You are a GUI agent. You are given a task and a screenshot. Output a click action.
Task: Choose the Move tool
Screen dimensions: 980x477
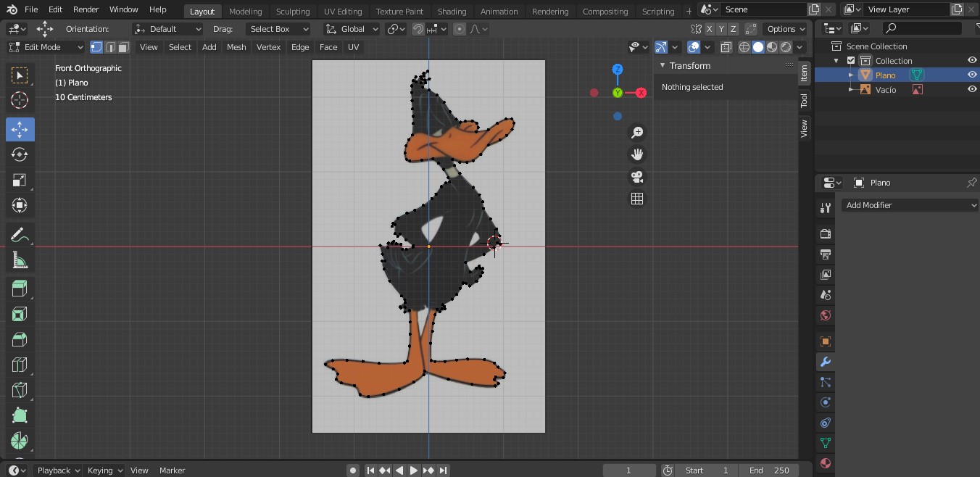(x=20, y=130)
